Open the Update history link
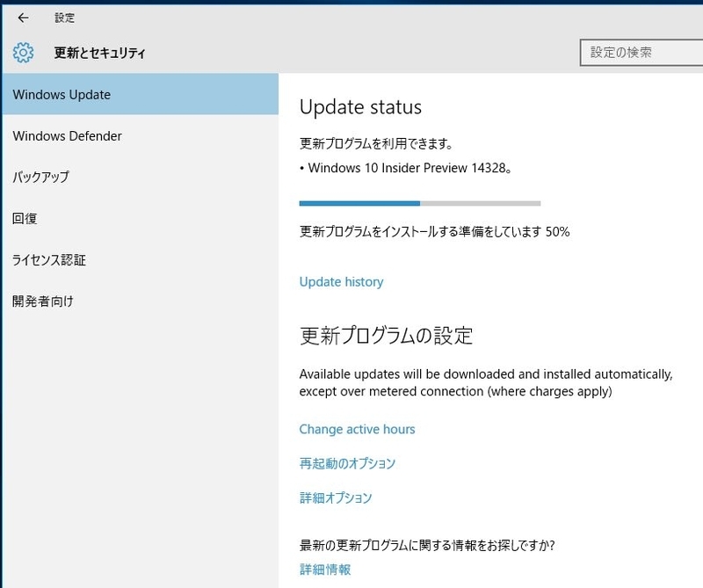The width and height of the screenshot is (703, 588). [341, 281]
